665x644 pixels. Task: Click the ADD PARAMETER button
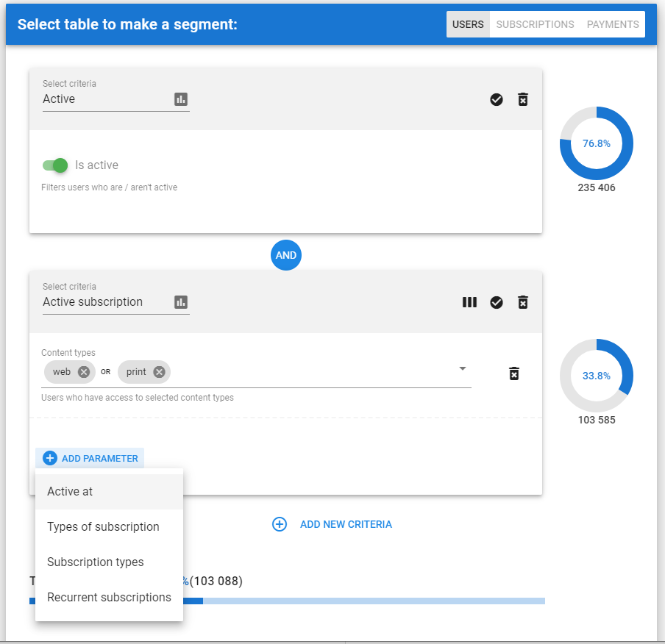90,457
